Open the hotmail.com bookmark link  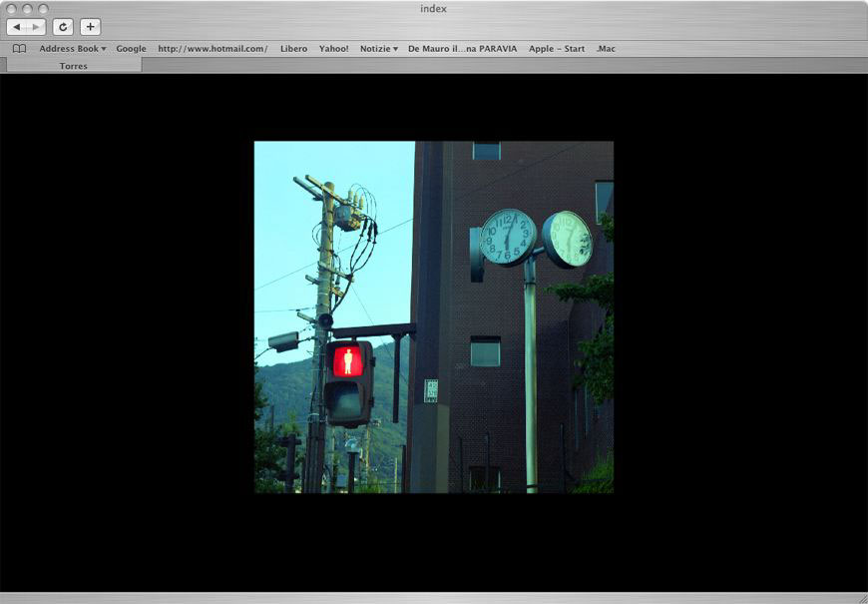point(213,49)
